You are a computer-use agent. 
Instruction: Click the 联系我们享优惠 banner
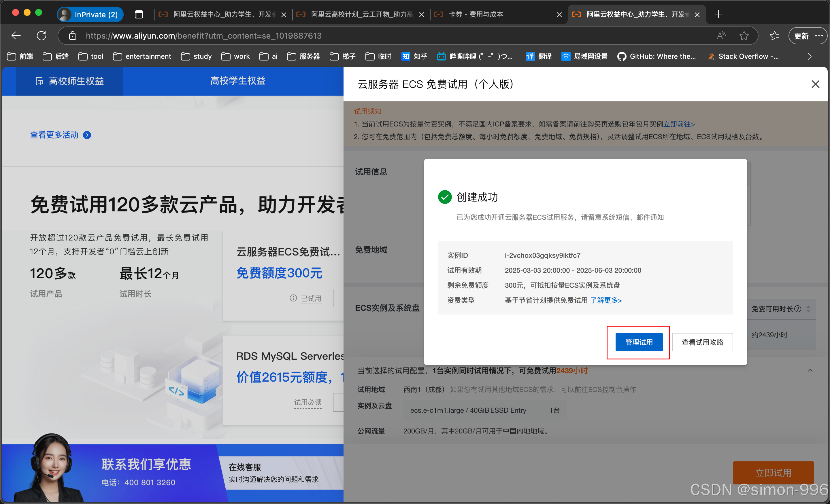(146, 464)
